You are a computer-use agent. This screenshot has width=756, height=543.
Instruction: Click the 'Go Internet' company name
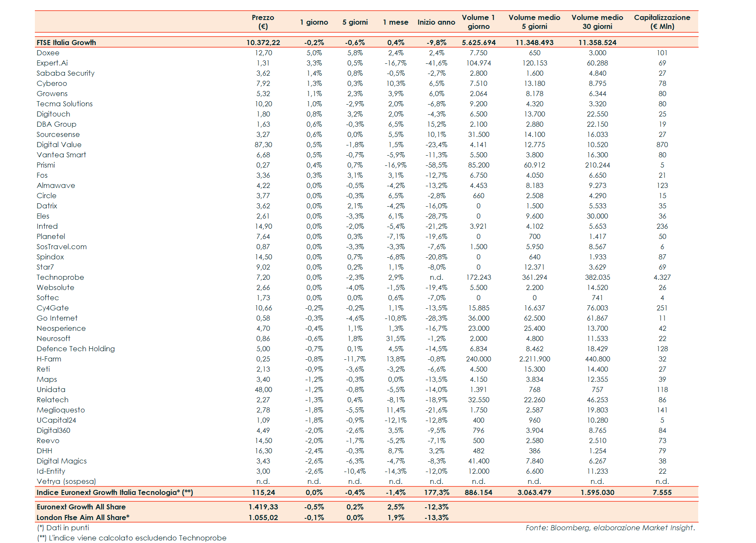[x=57, y=318]
